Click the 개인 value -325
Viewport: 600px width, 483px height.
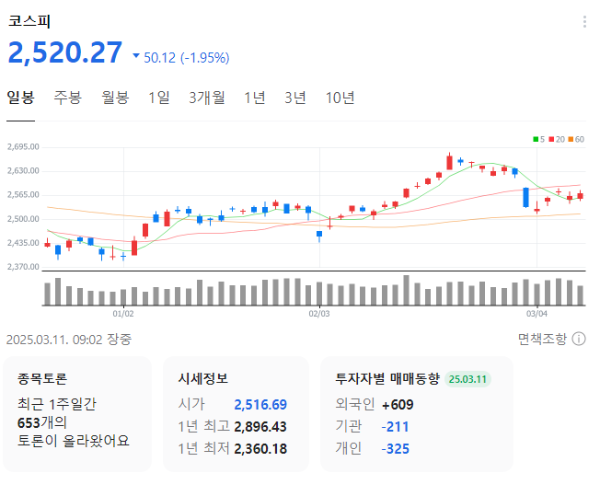[x=395, y=449]
